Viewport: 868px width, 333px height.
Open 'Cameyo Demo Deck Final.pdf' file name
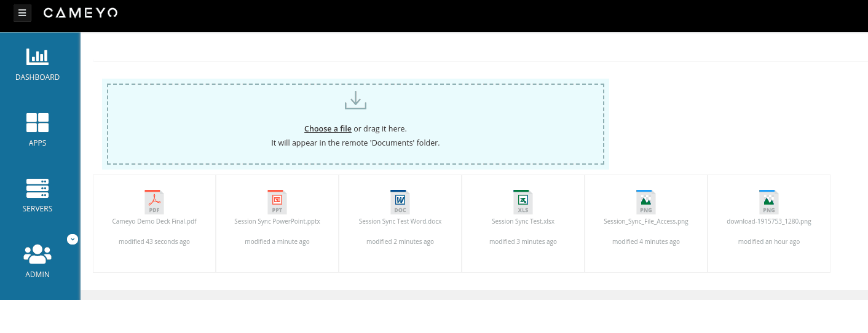click(154, 221)
